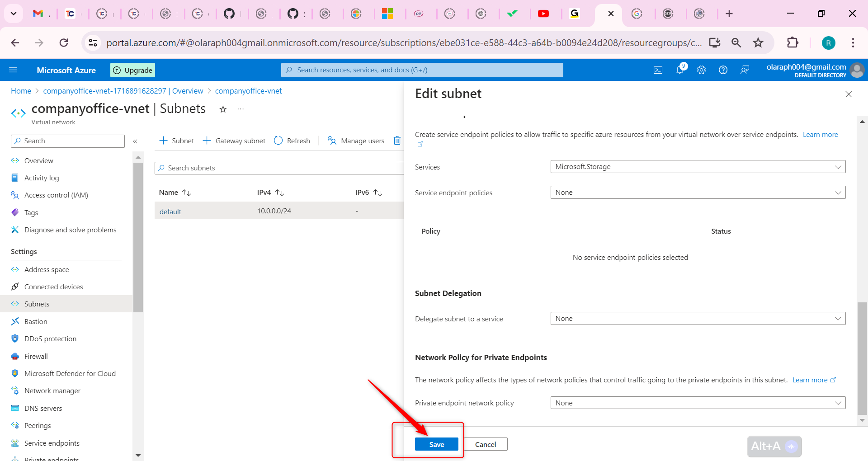Image resolution: width=868 pixels, height=461 pixels.
Task: Open Firewall settings
Action: pos(36,356)
